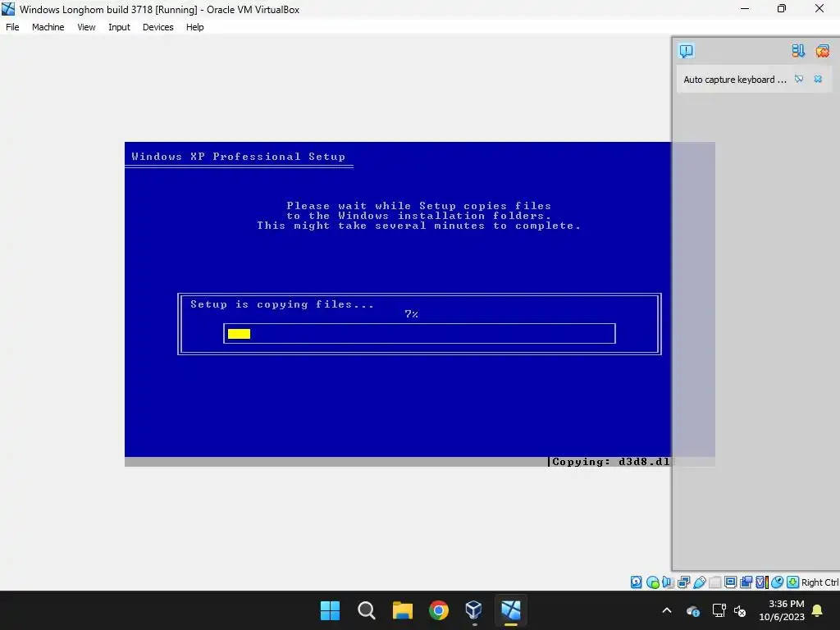
Task: Click the recording status icon with overlapping screens
Action: (x=746, y=582)
